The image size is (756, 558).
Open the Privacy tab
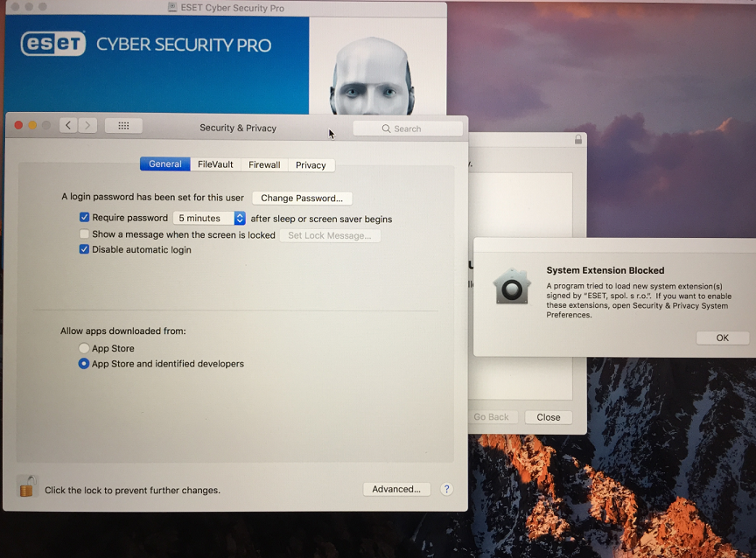(x=311, y=165)
